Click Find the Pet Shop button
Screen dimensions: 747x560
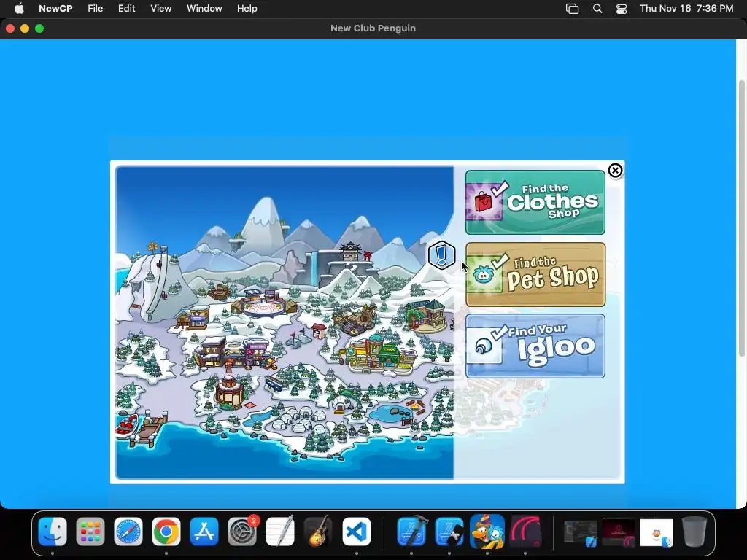535,274
